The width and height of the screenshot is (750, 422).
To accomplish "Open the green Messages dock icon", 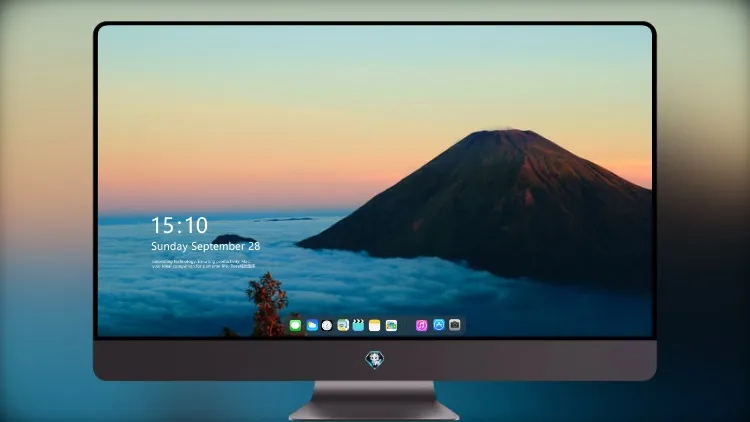I will pos(295,325).
